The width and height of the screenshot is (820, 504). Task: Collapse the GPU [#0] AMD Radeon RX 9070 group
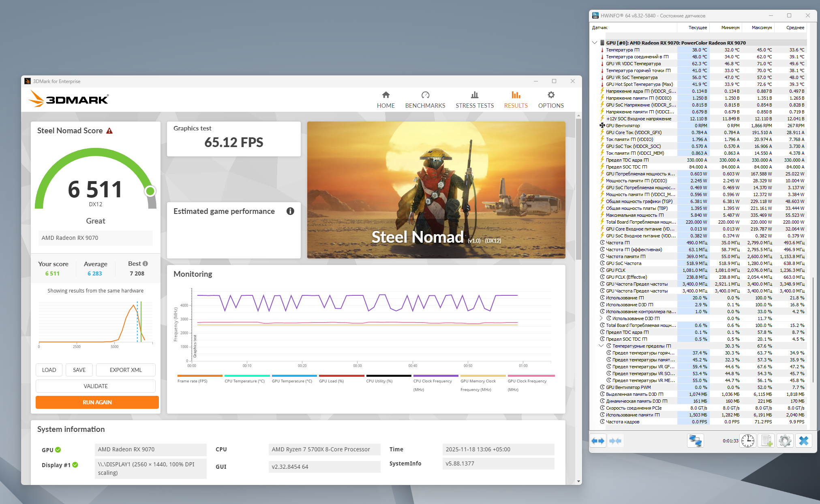pos(595,43)
